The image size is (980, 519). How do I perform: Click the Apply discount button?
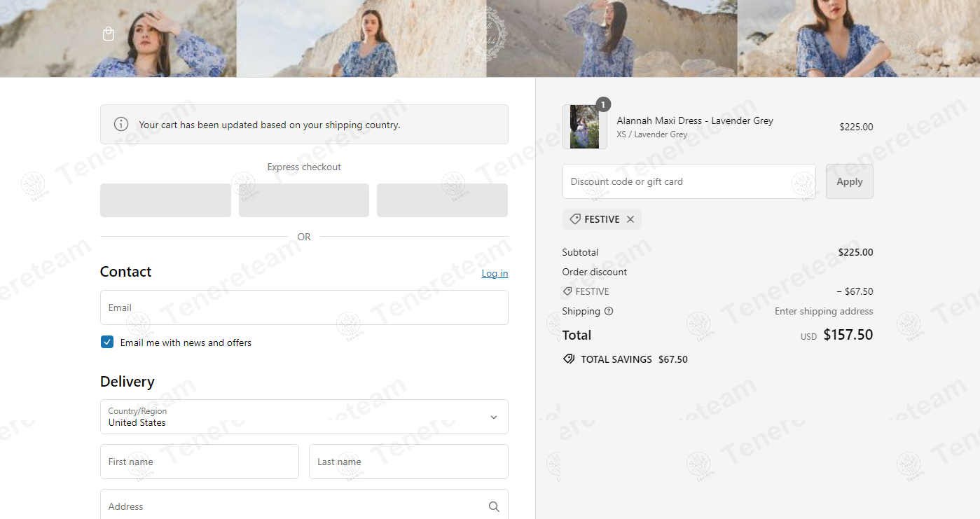tap(850, 181)
